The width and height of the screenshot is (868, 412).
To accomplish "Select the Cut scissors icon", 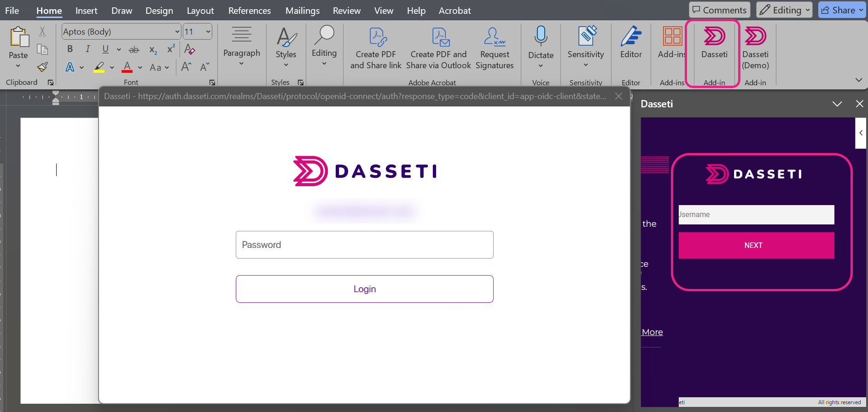I will (x=42, y=32).
